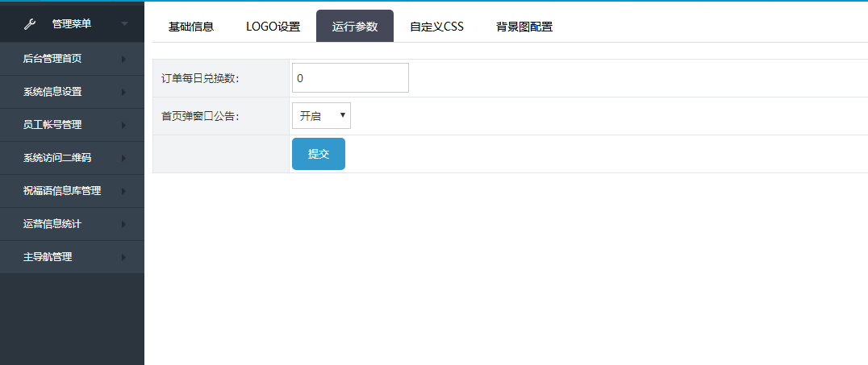Focus the 订单每日兑换数 input field
Screen dimensions: 868x365
tap(350, 78)
